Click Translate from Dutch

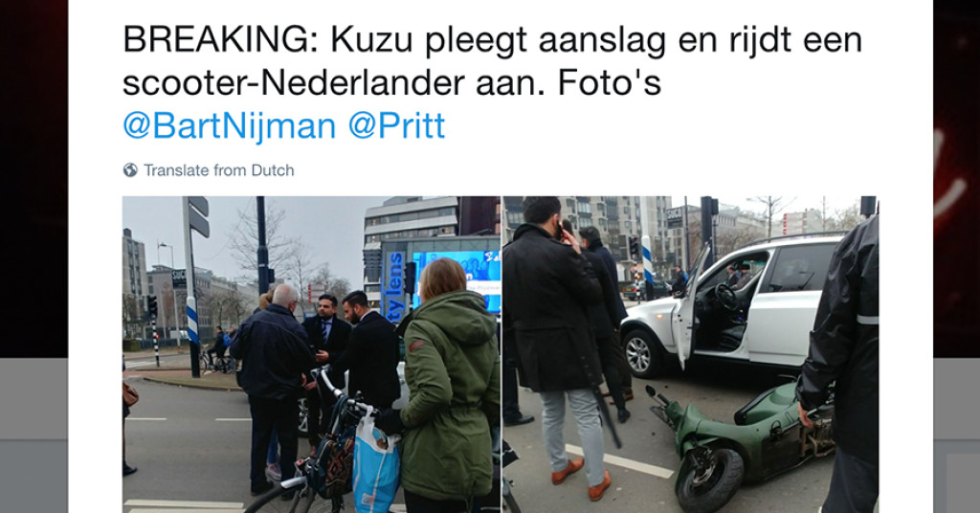click(219, 170)
